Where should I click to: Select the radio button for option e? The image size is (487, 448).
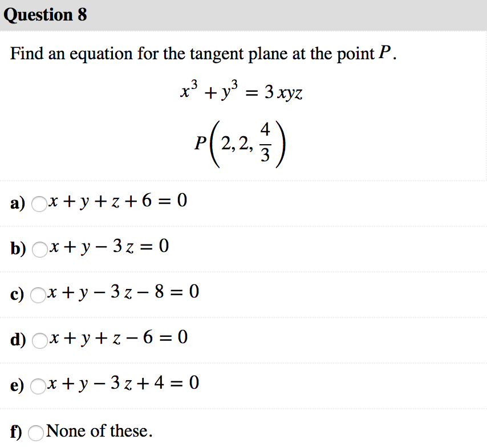point(39,386)
